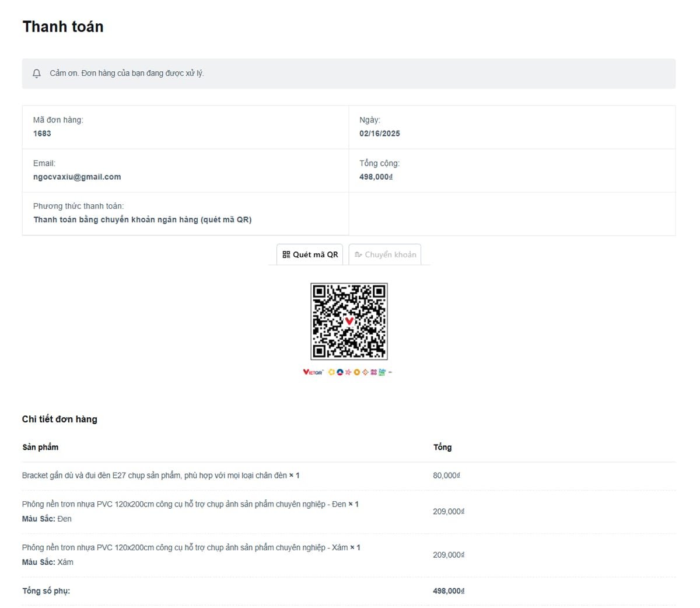
Task: Click the 209,000₫ price of the Đen backdrop
Action: coord(449,512)
